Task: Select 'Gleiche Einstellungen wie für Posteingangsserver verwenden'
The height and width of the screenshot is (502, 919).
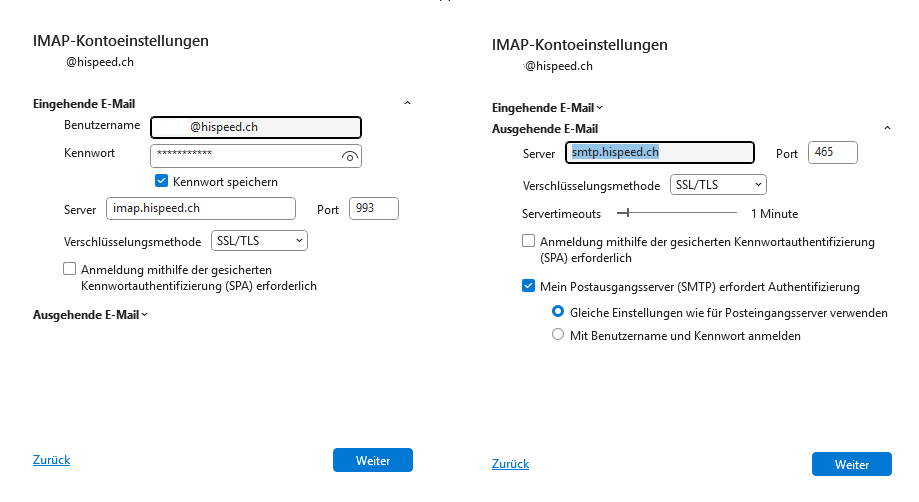Action: pos(559,312)
